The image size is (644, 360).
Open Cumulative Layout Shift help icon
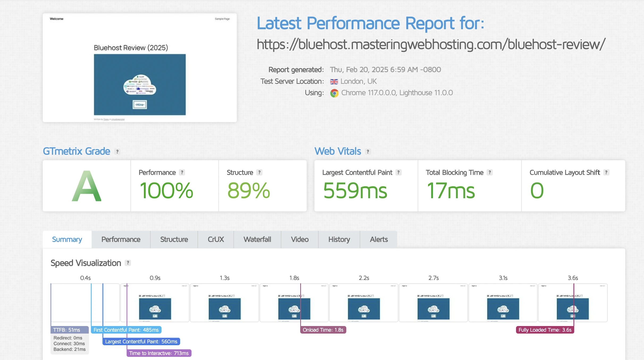tap(606, 172)
